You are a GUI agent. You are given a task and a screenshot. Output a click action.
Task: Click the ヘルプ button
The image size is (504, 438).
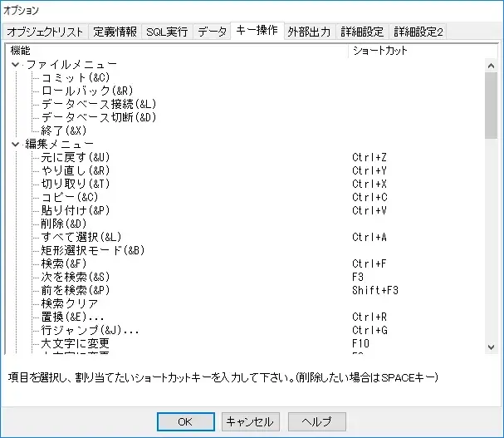click(x=317, y=421)
